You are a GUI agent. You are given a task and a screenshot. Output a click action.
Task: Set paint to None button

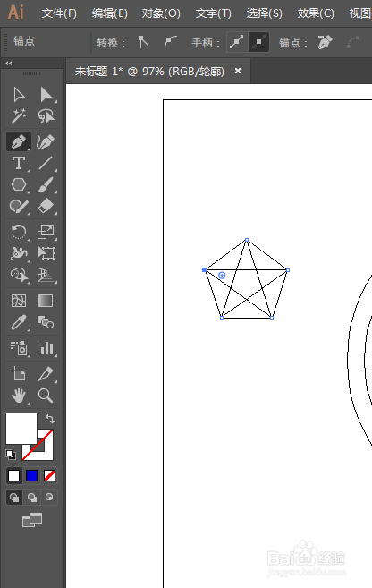click(50, 476)
